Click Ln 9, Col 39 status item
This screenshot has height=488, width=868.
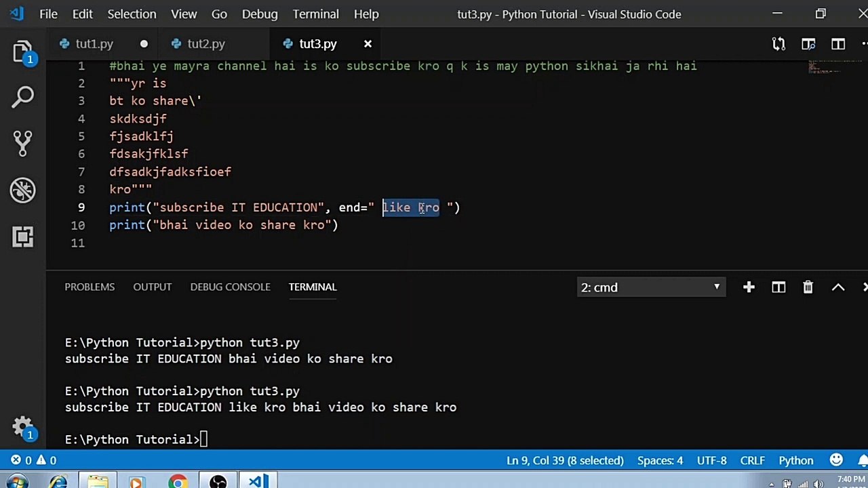coord(565,460)
